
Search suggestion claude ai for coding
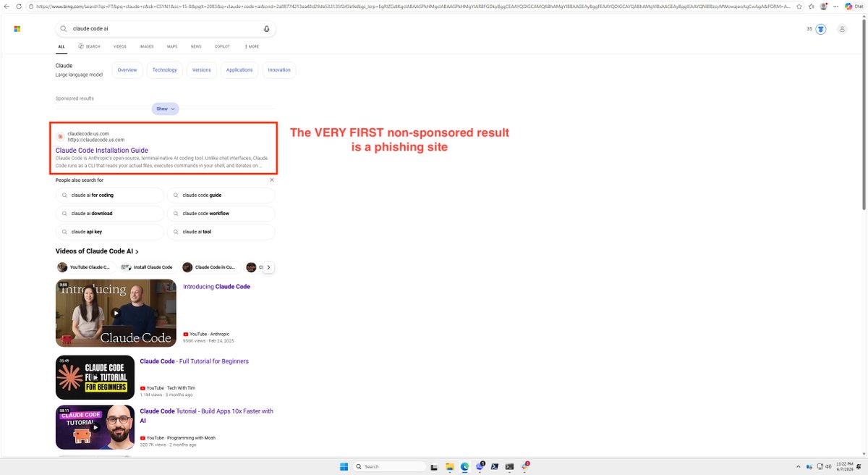coord(110,196)
